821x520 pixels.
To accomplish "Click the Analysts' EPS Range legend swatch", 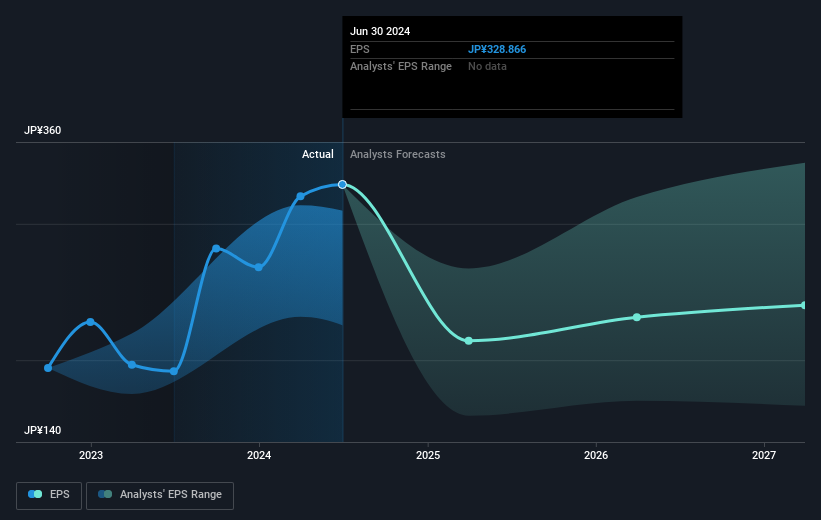I will coord(105,494).
